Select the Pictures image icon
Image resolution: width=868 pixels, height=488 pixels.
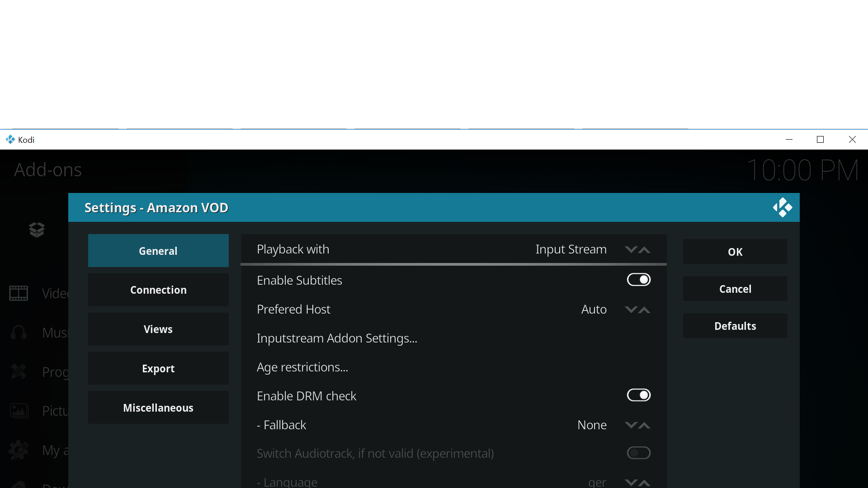point(19,411)
